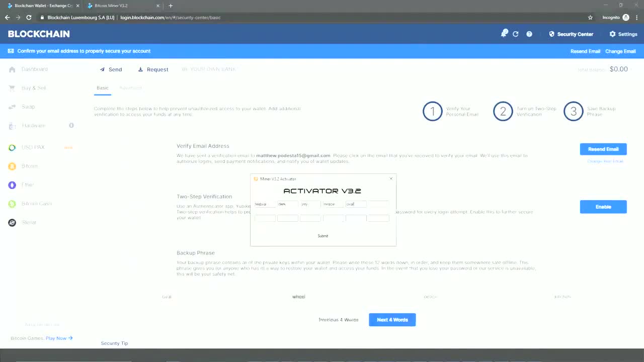
Task: Click Previous 4 Words
Action: click(x=339, y=320)
